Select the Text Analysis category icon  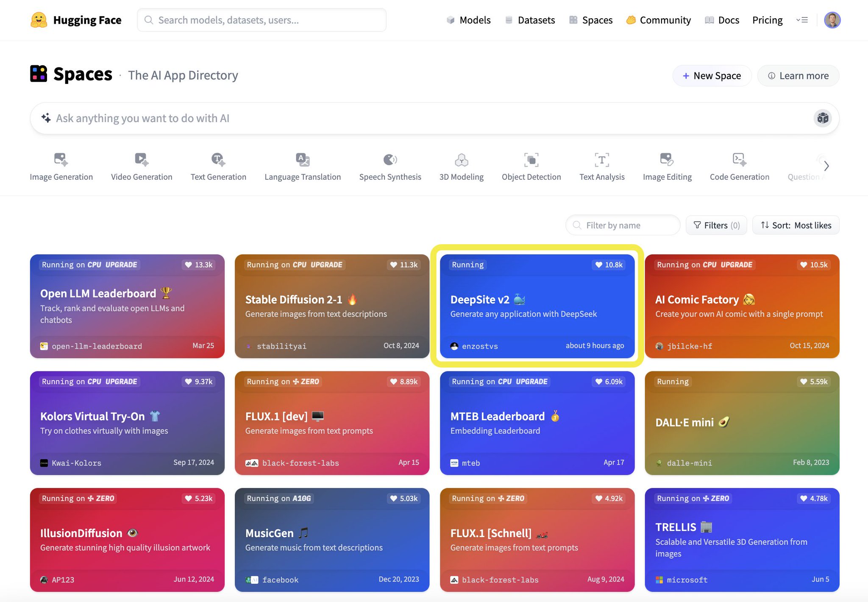602,160
